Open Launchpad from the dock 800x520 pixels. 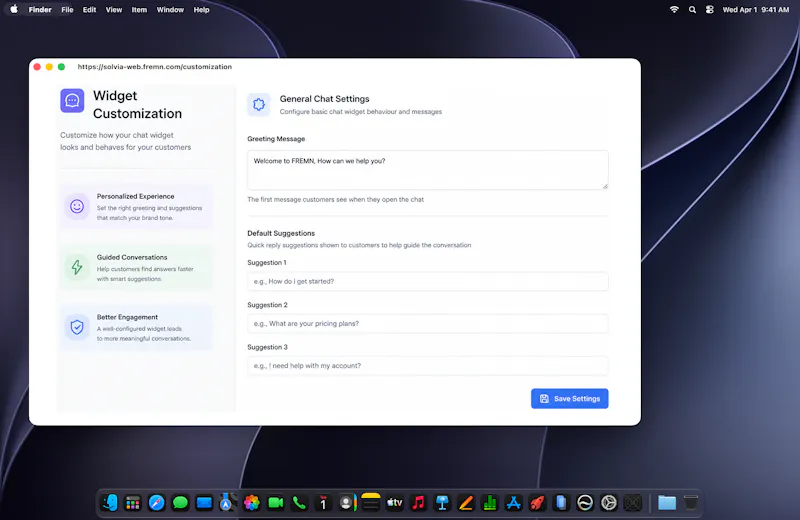(x=133, y=503)
